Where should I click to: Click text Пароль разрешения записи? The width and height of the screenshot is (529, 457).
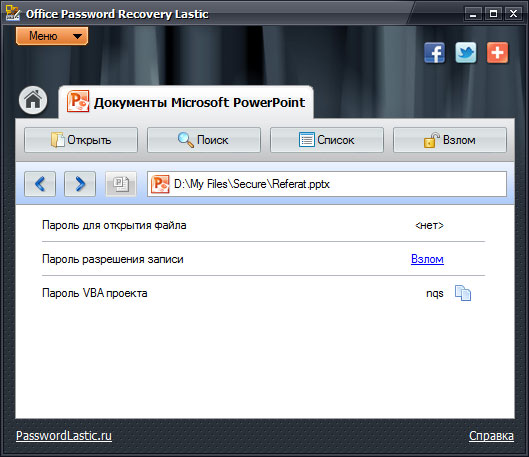coord(113,259)
